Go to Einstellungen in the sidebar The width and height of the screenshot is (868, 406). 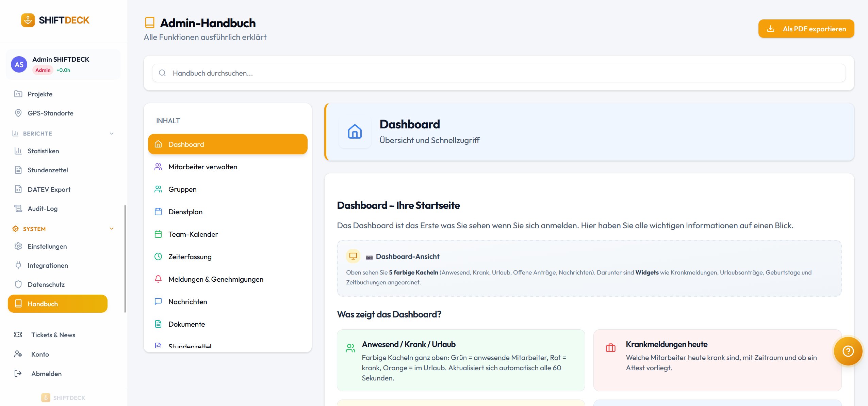pos(47,246)
